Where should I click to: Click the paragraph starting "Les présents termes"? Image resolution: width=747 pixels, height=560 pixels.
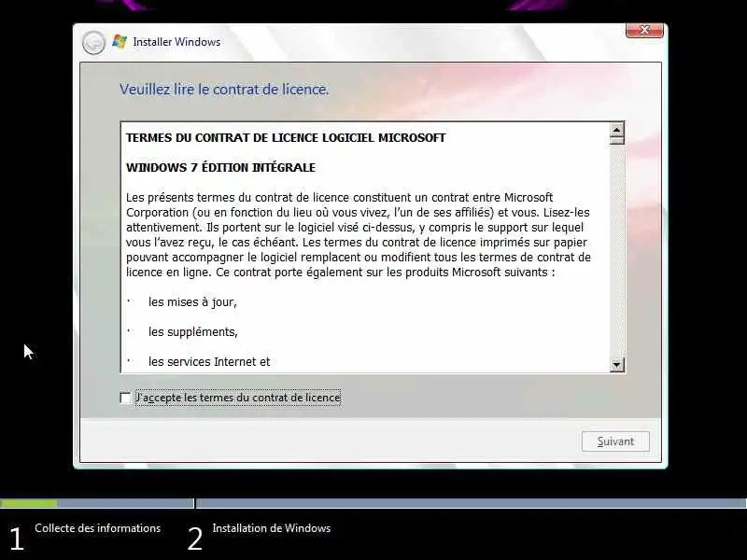(359, 235)
